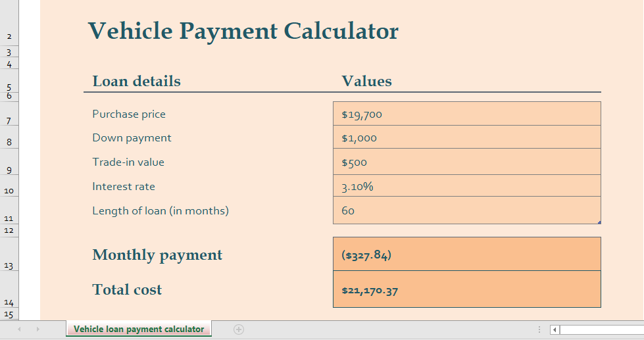
Task: Click row header 13
Action: [x=9, y=255]
